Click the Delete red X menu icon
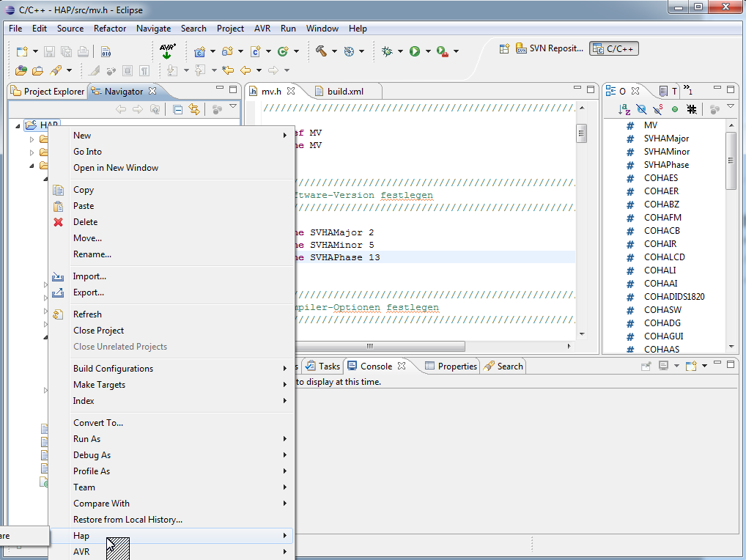 pos(58,222)
